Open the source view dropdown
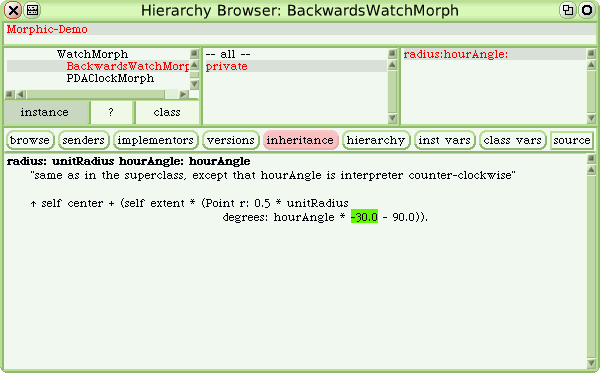This screenshot has width=600, height=373. (x=572, y=140)
